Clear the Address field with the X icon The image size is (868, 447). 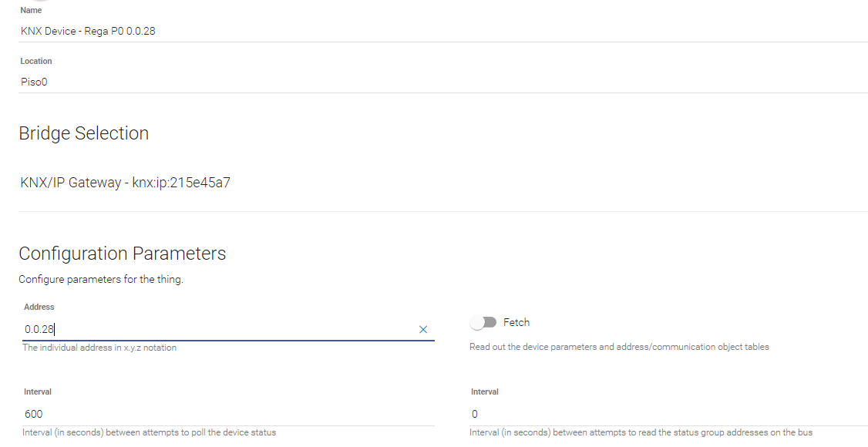point(423,330)
